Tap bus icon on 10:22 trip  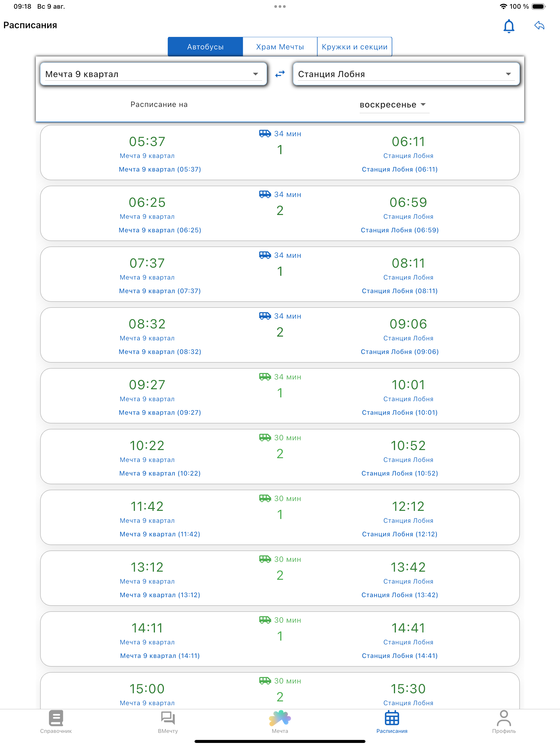[265, 438]
